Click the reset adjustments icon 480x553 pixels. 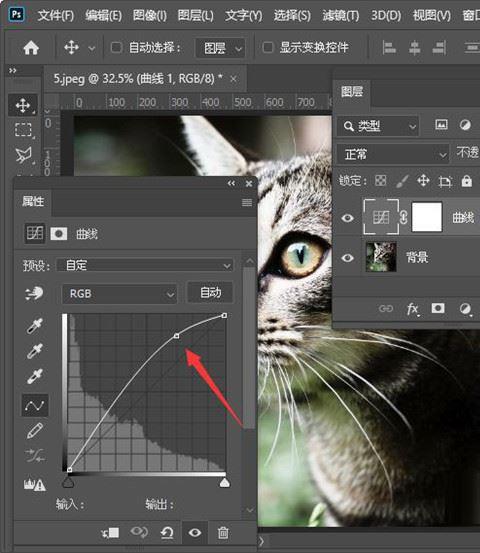[x=167, y=533]
